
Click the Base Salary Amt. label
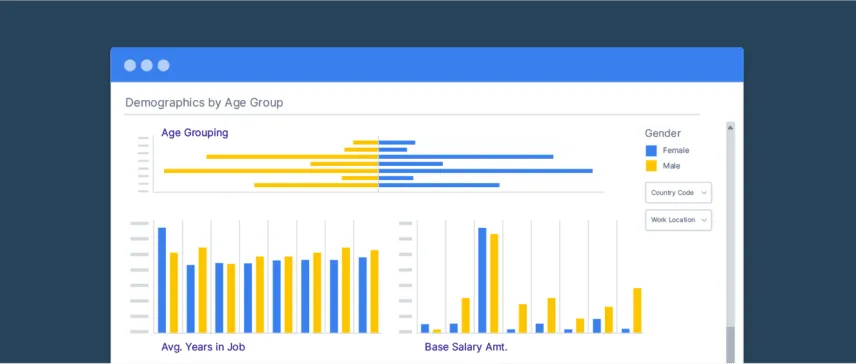(x=466, y=347)
